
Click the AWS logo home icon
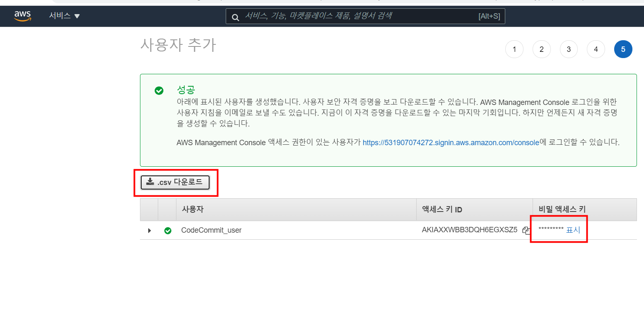pyautogui.click(x=22, y=16)
